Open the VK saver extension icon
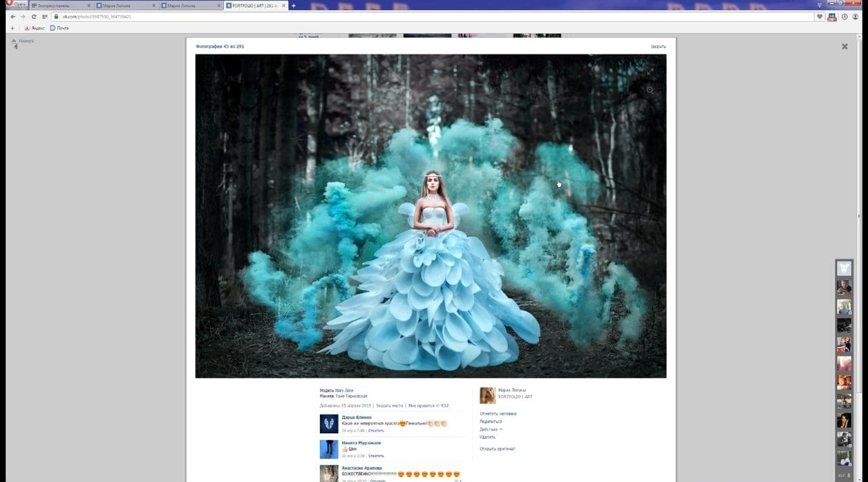 tap(832, 17)
